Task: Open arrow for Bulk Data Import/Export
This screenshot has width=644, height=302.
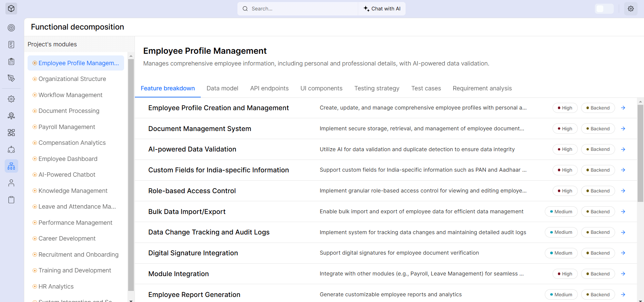Action: click(x=623, y=212)
